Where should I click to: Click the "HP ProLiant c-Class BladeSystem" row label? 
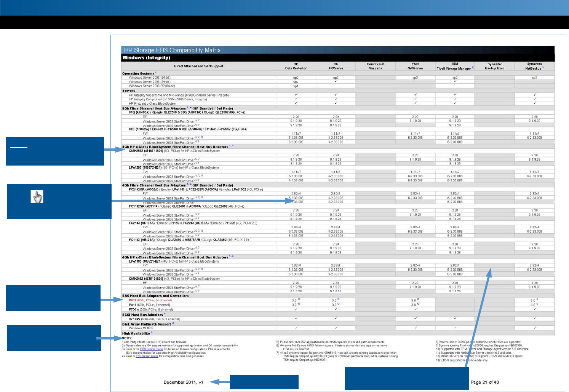coord(152,104)
